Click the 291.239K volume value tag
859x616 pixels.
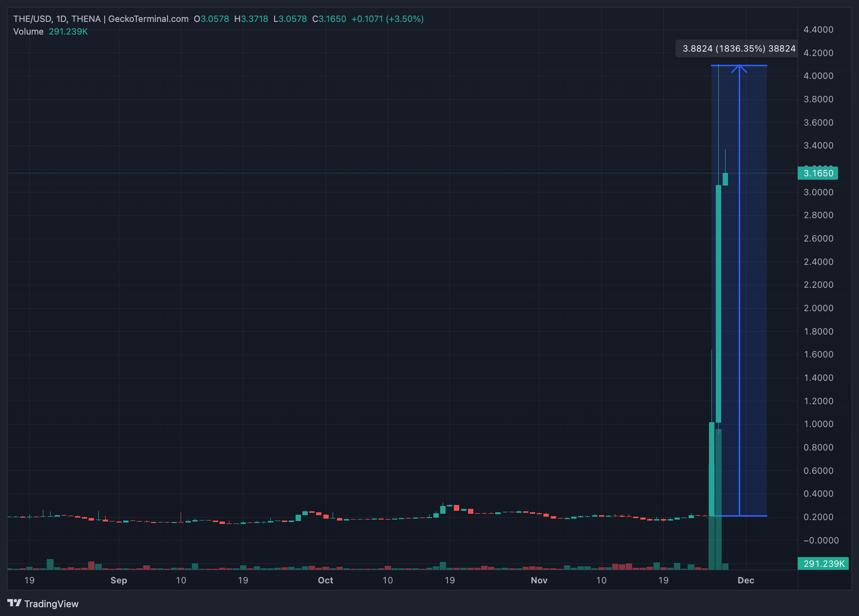(822, 563)
